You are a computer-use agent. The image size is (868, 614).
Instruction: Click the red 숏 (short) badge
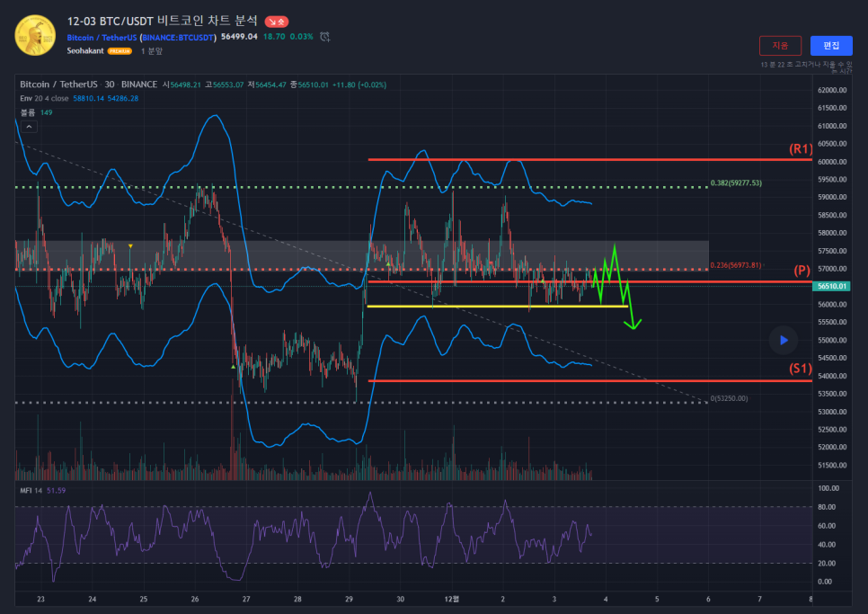pyautogui.click(x=277, y=20)
